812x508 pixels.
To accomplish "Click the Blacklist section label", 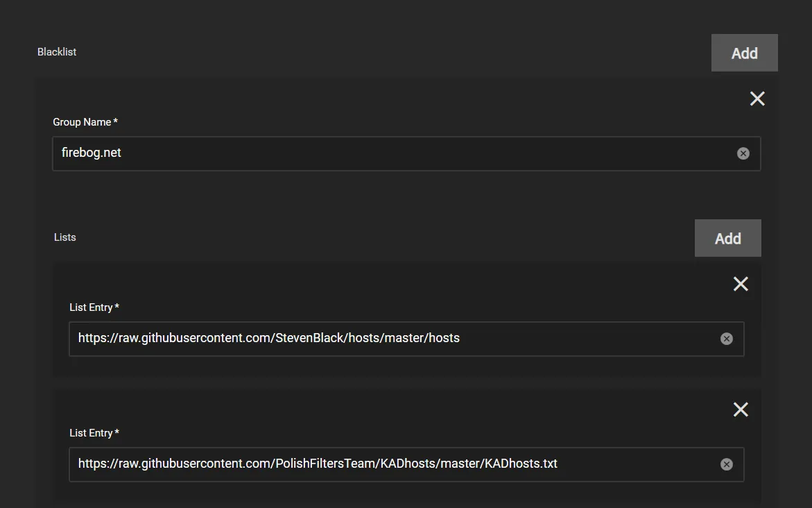I will pyautogui.click(x=57, y=52).
